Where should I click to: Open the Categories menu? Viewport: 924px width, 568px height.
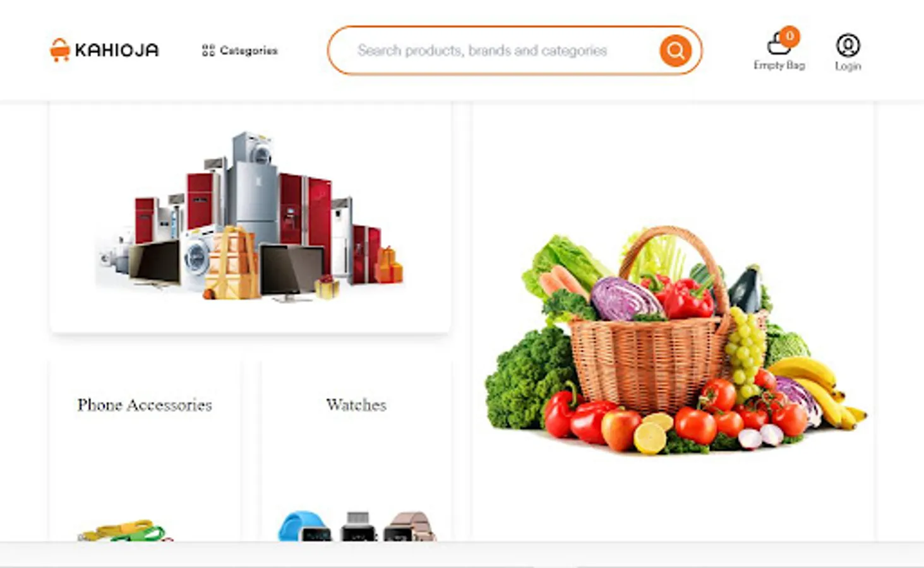pyautogui.click(x=240, y=50)
